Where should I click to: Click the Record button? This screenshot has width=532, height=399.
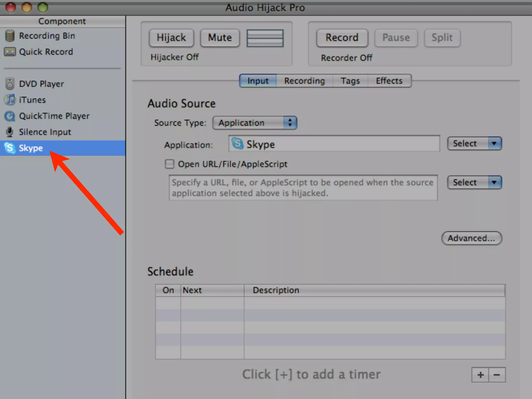tap(342, 38)
